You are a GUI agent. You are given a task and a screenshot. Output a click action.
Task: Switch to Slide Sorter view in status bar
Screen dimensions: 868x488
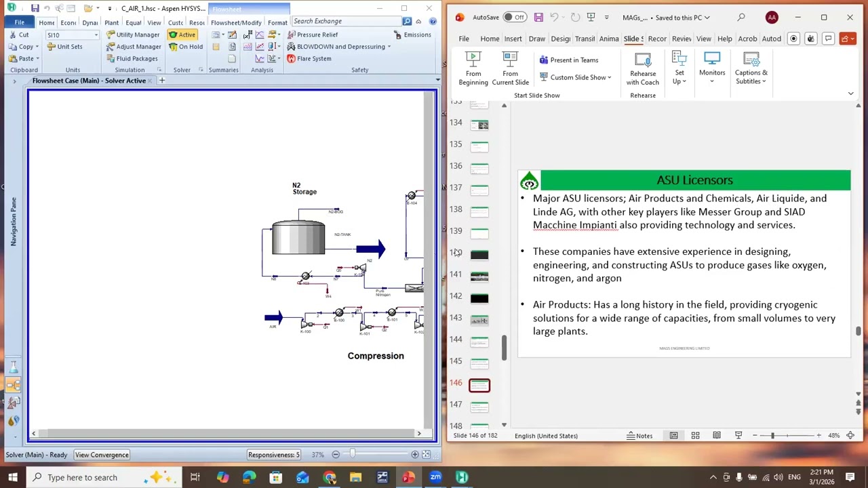click(695, 436)
